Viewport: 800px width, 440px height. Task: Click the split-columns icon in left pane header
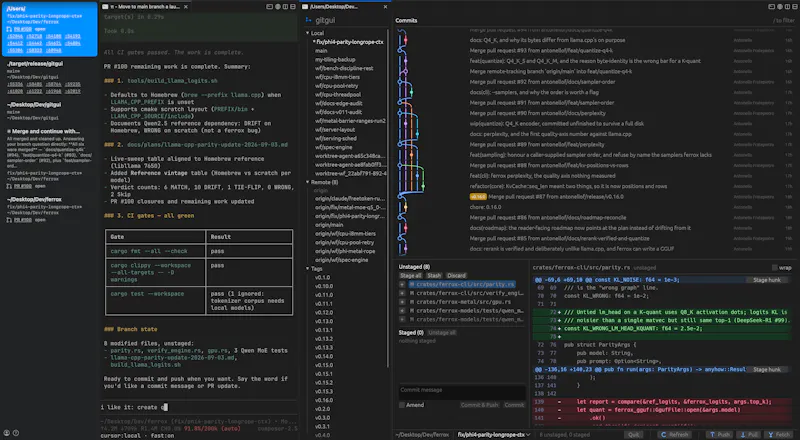pyautogui.click(x=285, y=7)
